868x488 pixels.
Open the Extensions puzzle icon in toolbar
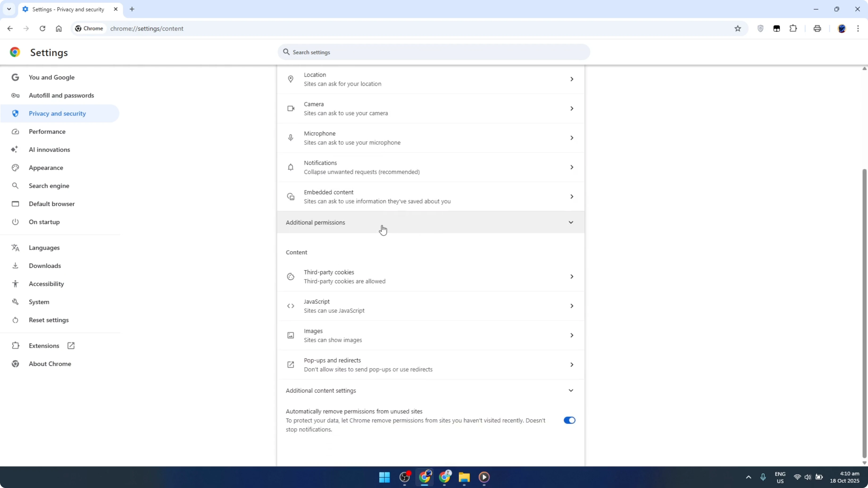coord(793,28)
